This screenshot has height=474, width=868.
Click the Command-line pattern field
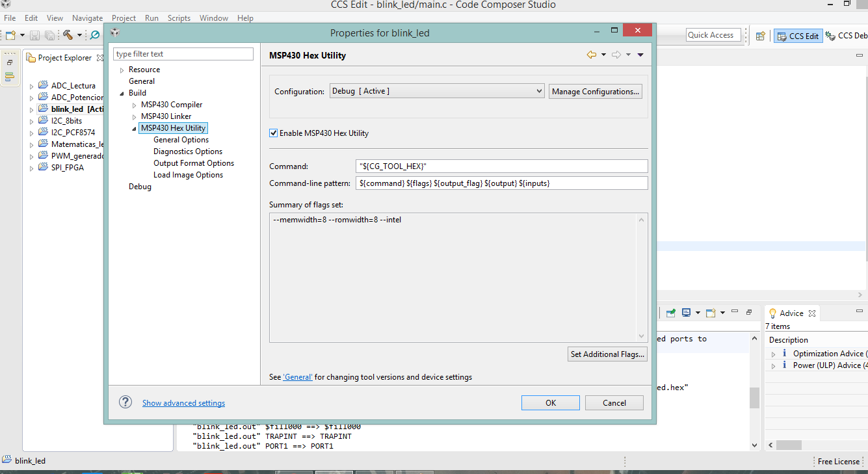tap(502, 183)
